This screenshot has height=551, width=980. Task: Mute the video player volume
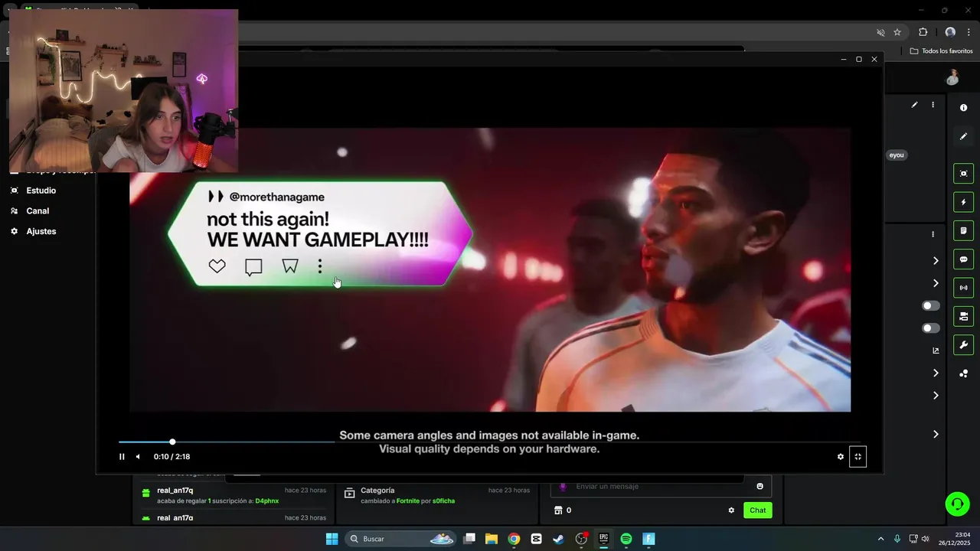click(138, 457)
